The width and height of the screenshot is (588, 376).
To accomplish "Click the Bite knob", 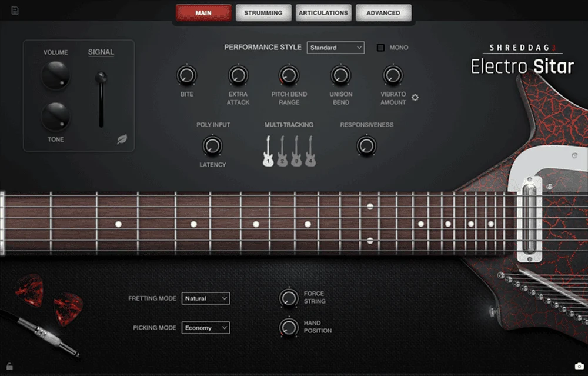I will tap(186, 75).
